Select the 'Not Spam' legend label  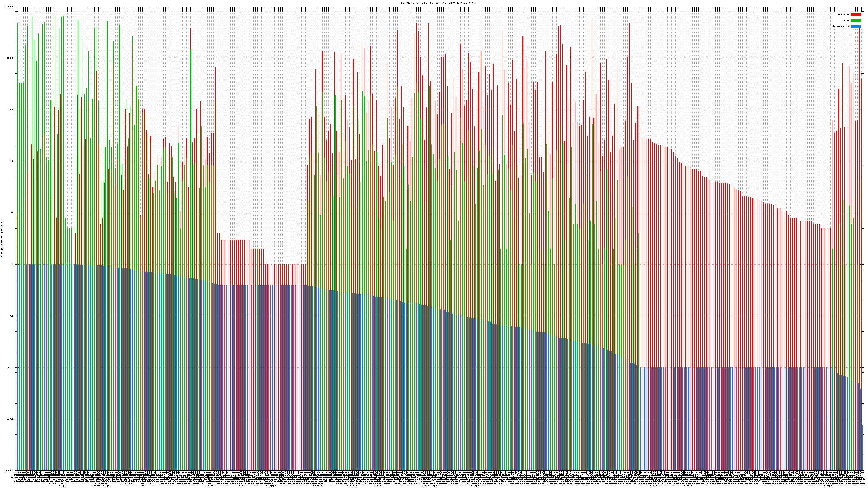tap(844, 14)
